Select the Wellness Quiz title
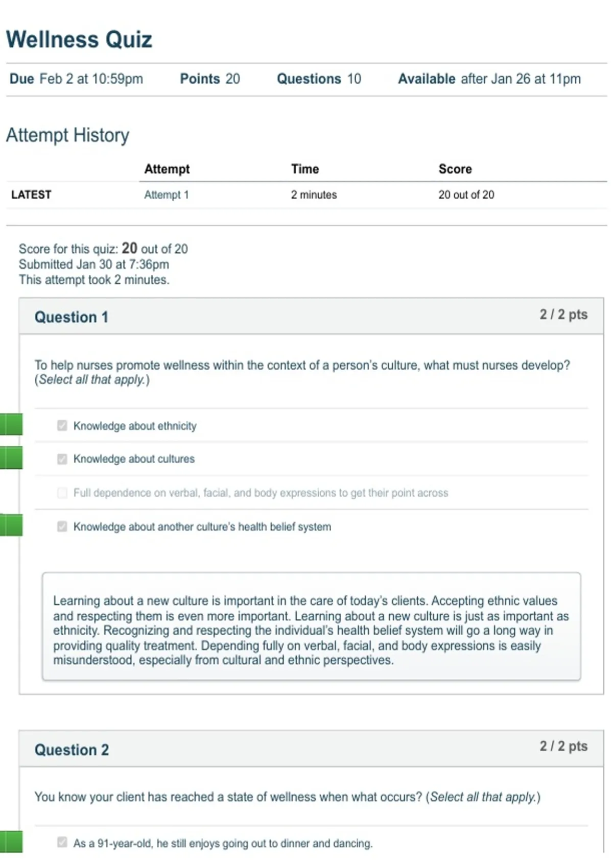The width and height of the screenshot is (613, 868). point(79,39)
